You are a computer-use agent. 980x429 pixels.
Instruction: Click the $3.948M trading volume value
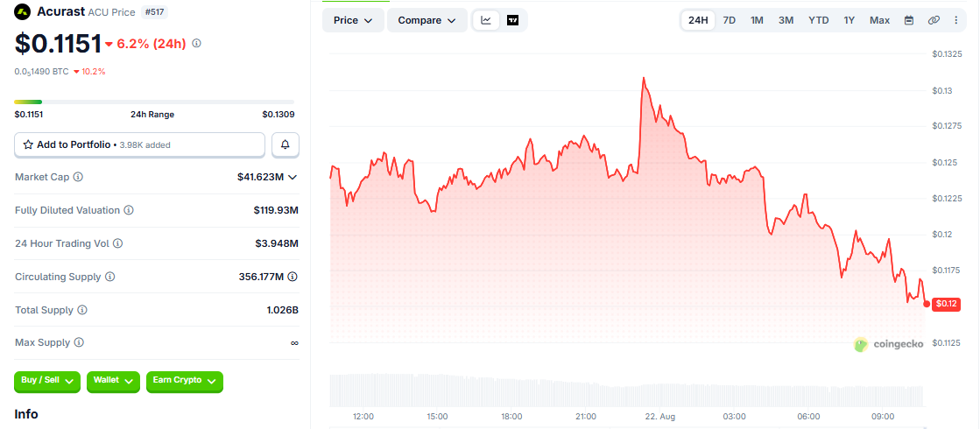tap(277, 243)
